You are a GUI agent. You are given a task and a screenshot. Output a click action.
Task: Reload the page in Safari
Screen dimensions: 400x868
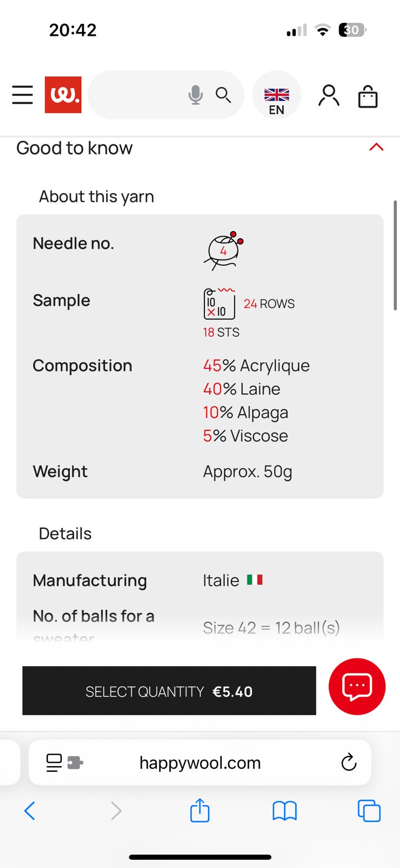[349, 762]
